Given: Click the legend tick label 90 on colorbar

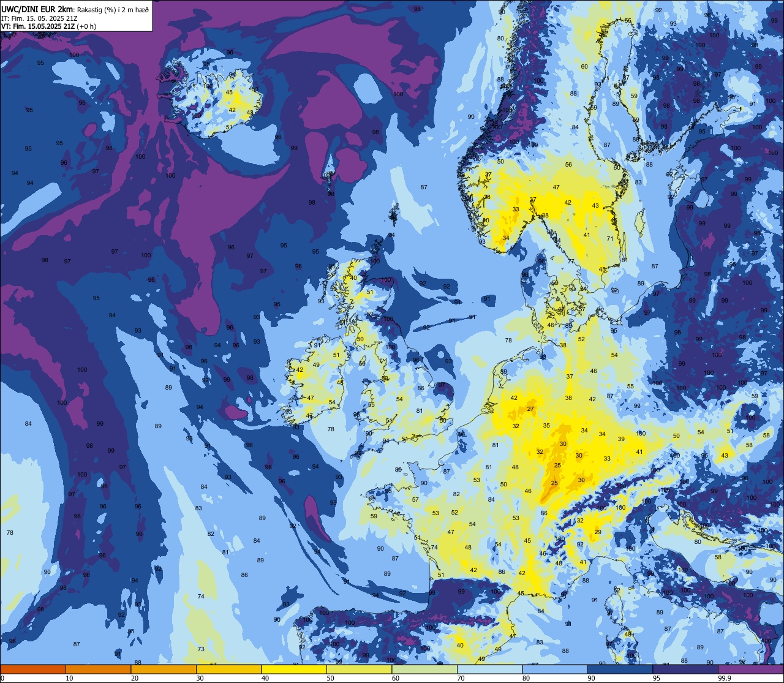Looking at the screenshot, I should (591, 678).
